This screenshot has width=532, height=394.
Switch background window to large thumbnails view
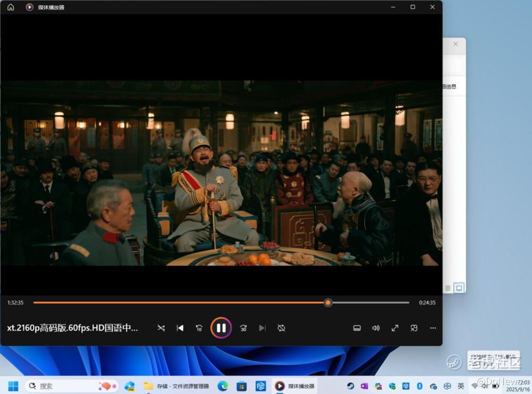pos(459,288)
